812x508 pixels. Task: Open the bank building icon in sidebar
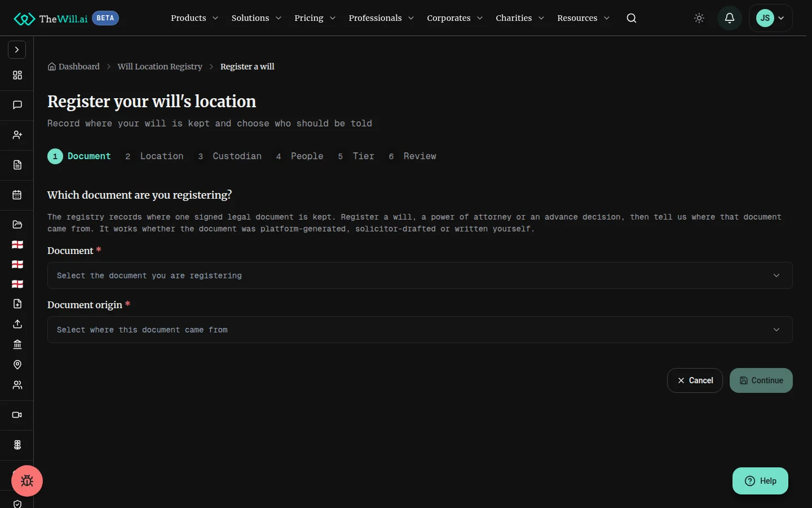point(17,344)
